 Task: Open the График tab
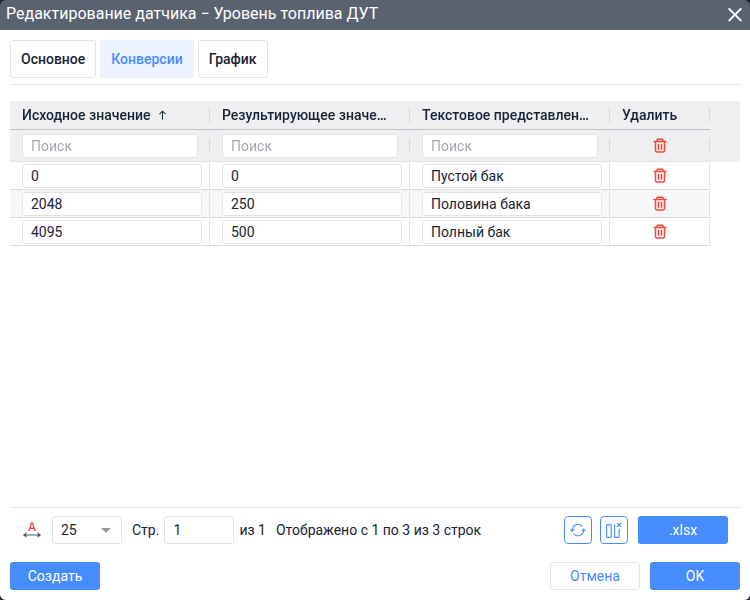tap(233, 59)
